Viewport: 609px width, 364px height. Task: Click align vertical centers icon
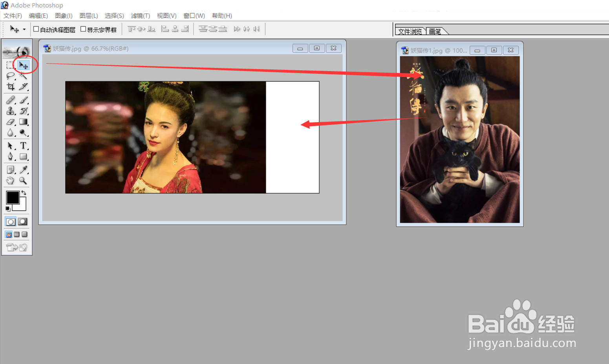tap(141, 29)
